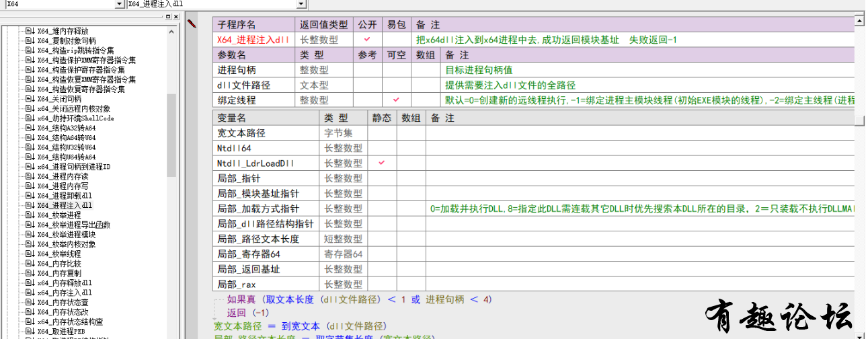Select X64_枚举进程 in the tree
Screen dimensions: 868x339
(58, 215)
